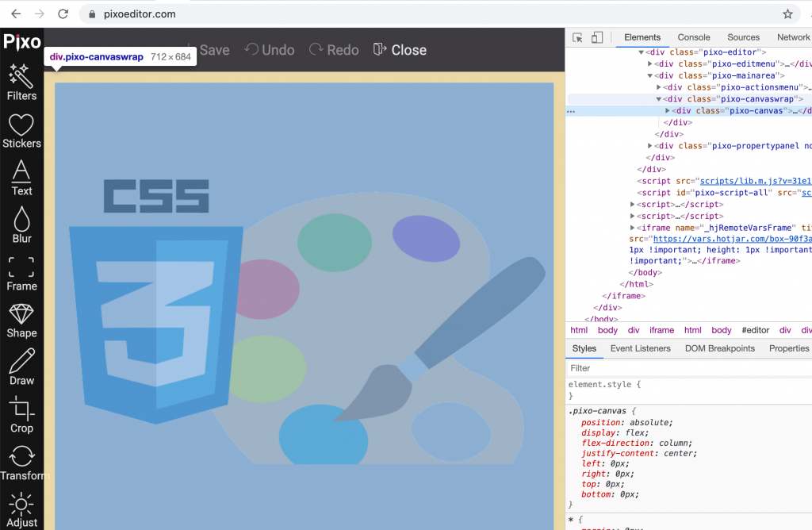Screen dimensions: 812x530
Task: Expand the pixo-canvas div node
Action: [668, 110]
